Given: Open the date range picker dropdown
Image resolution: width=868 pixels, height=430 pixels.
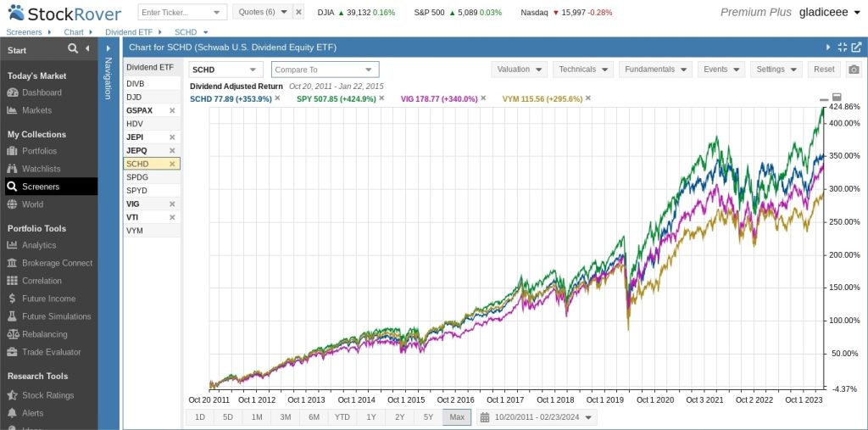Looking at the screenshot, I should point(537,417).
